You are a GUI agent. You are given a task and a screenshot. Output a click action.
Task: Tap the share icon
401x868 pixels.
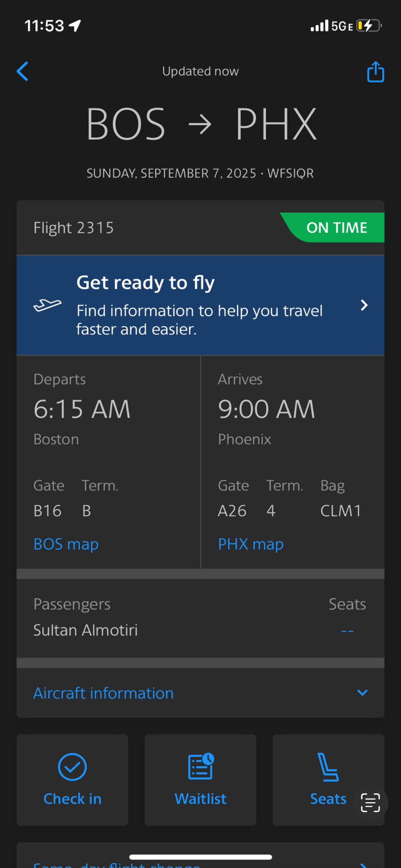coord(375,72)
